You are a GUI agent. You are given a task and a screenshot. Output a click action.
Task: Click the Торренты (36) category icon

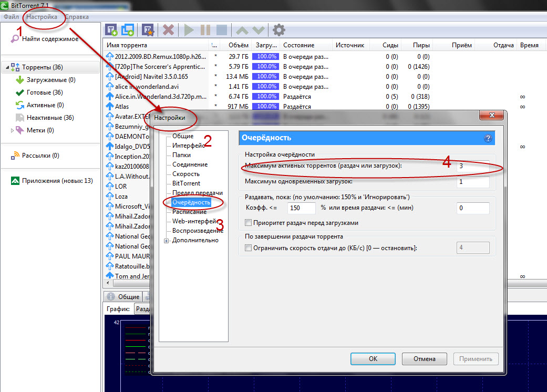point(15,67)
